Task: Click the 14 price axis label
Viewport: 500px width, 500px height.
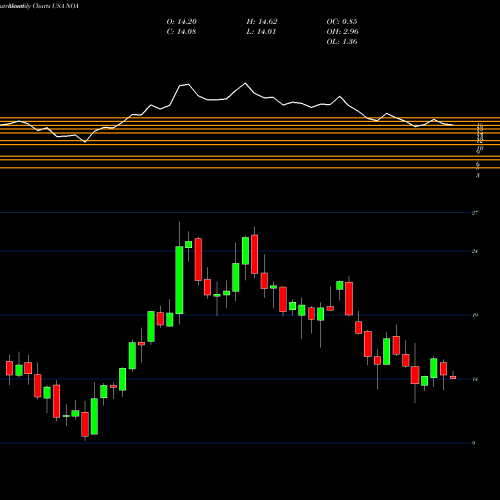Action: (475, 379)
